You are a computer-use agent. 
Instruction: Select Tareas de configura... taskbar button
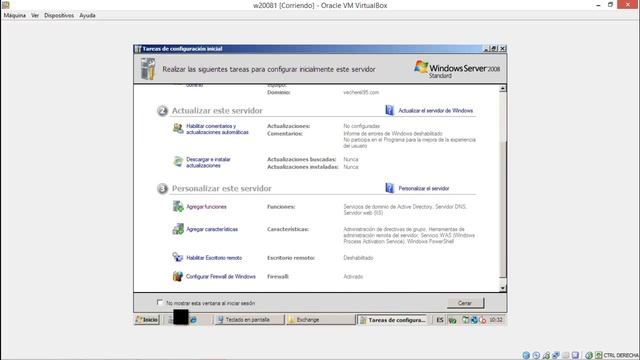[392, 320]
